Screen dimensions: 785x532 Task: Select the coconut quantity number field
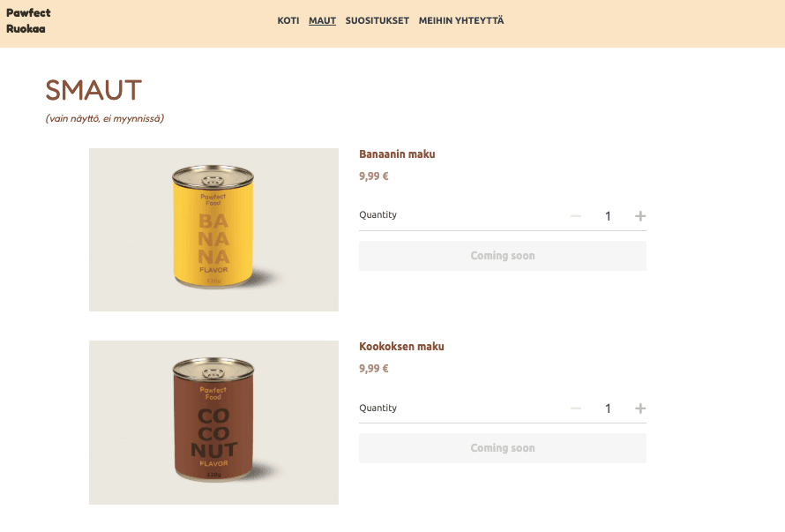[x=608, y=408]
